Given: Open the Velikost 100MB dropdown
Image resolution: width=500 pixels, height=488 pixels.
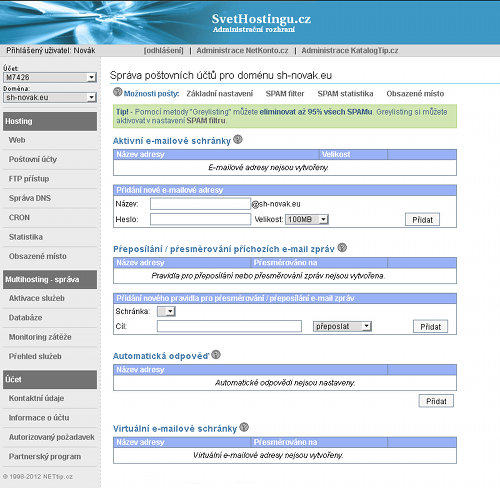Looking at the screenshot, I should (x=307, y=219).
